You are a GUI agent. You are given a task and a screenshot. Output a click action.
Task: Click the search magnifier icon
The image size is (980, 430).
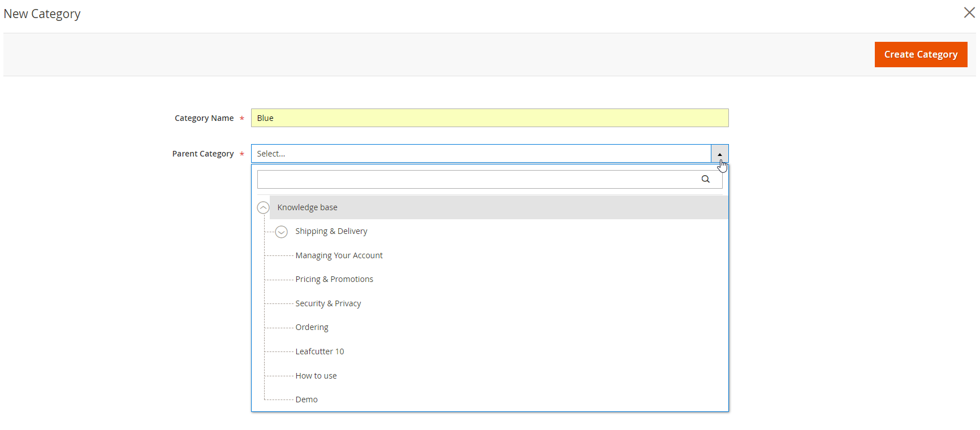tap(706, 179)
